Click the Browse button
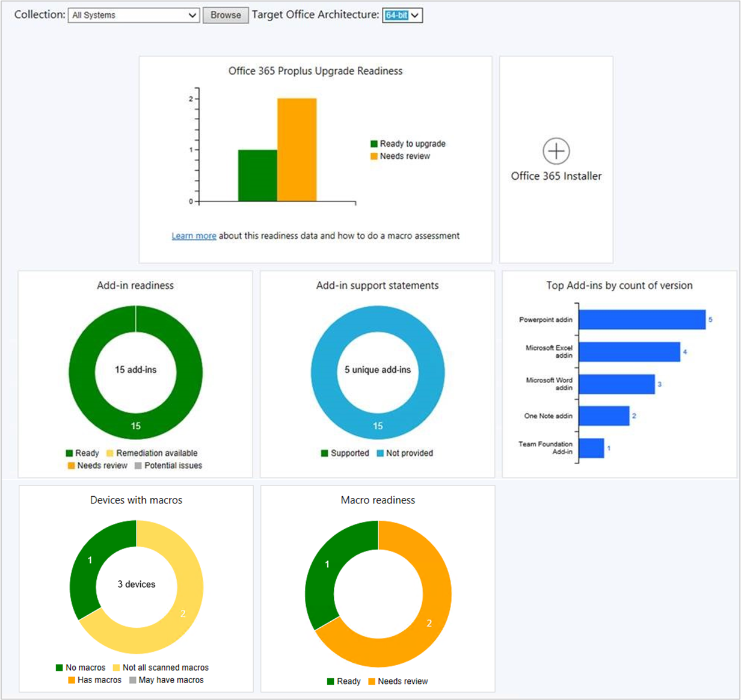The image size is (741, 700). [x=226, y=15]
